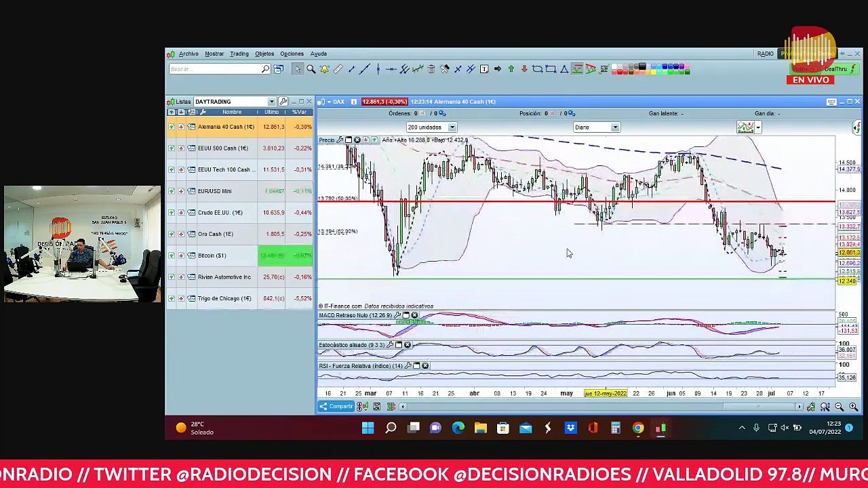Open chart icon for Oro Cash row
The image size is (868, 488).
point(192,234)
